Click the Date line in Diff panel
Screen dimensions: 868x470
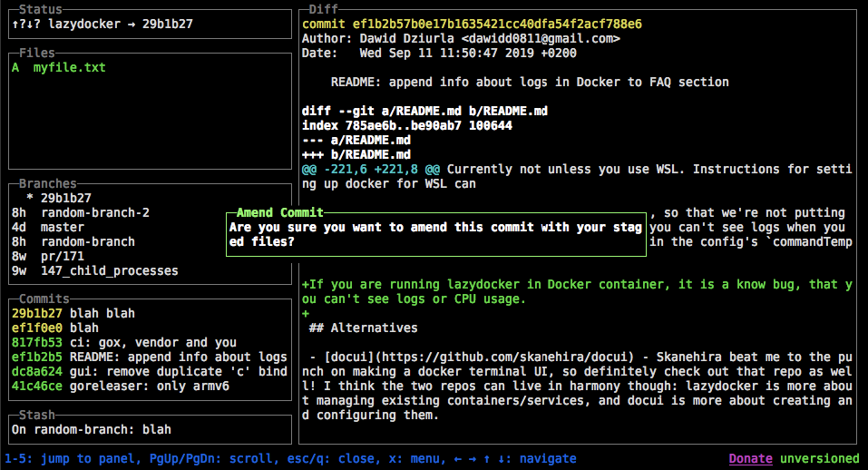(x=439, y=54)
